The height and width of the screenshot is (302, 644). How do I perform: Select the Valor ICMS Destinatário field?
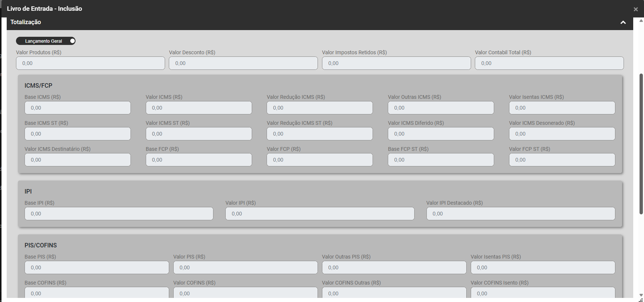point(77,160)
